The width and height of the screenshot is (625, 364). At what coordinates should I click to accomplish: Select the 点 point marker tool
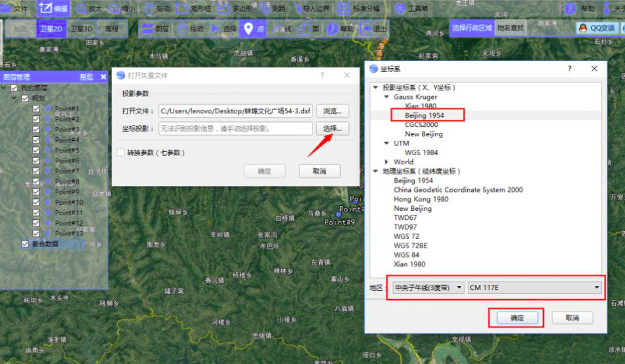click(248, 29)
